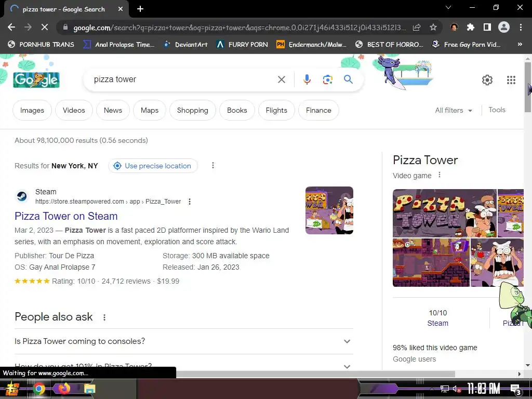Open the Google apps grid

[511, 80]
